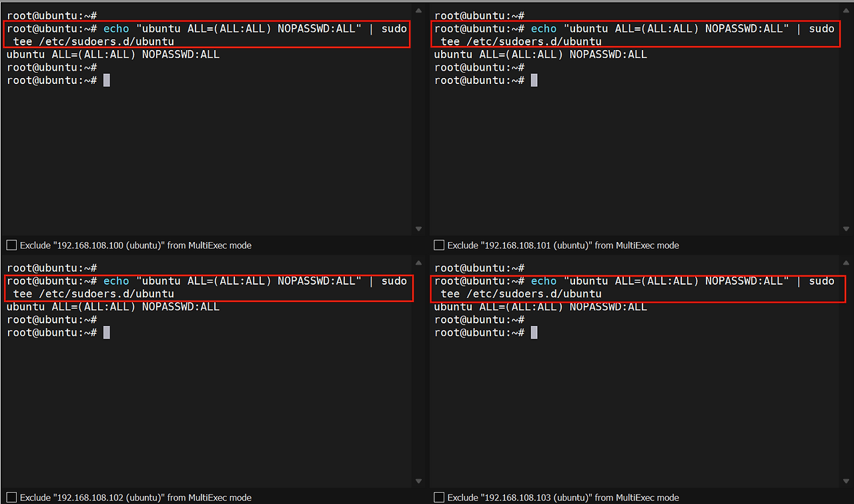Exclude 192.168.108.100 from MultiExec mode

pos(11,245)
